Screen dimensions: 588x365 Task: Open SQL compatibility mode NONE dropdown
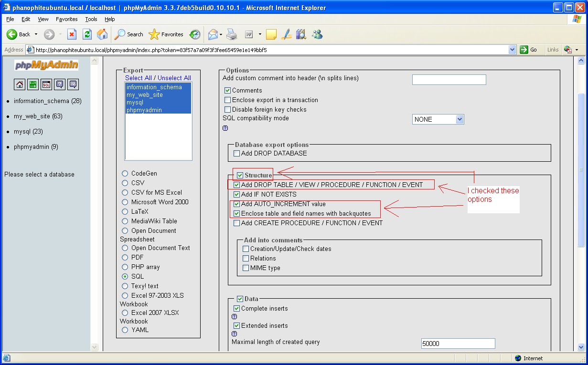click(438, 119)
